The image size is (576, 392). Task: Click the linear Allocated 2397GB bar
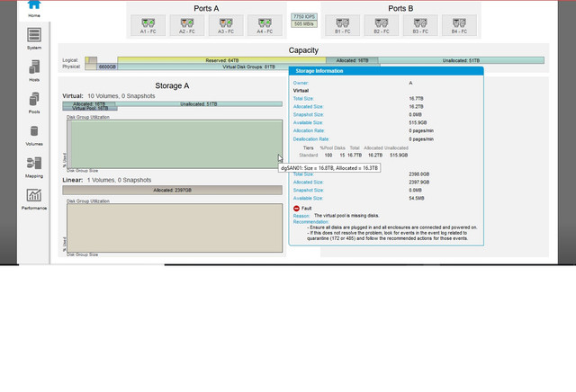tap(172, 190)
